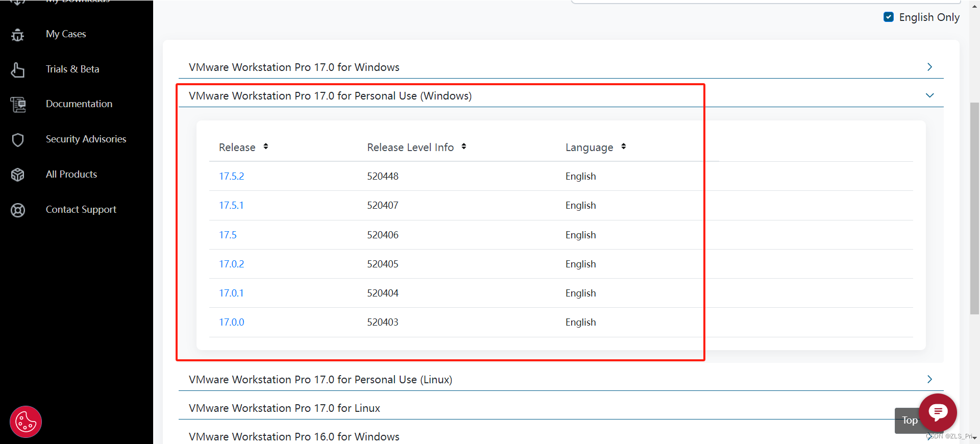The width and height of the screenshot is (980, 444).
Task: Open My Cases menu item
Action: click(66, 34)
